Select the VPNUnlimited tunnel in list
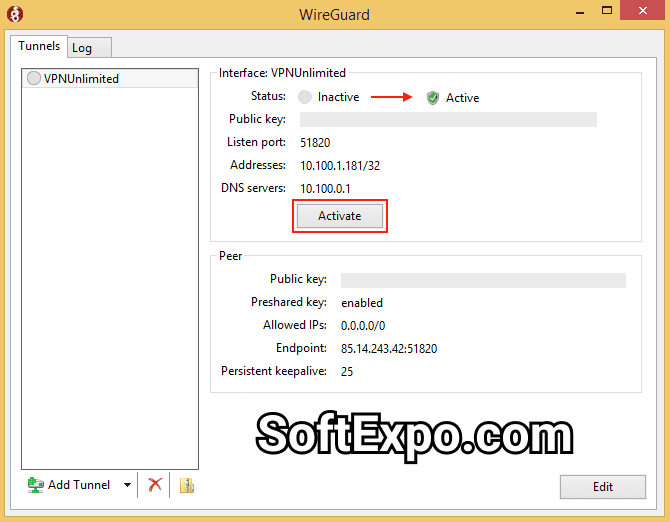Screen dimensions: 670x522 [x=81, y=79]
